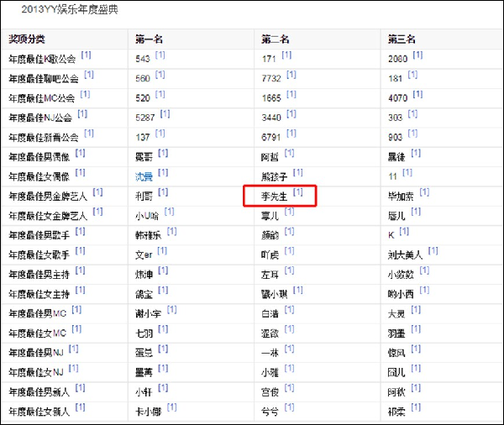Select the name 阿哲 in second place
The width and height of the screenshot is (504, 425).
tap(270, 157)
